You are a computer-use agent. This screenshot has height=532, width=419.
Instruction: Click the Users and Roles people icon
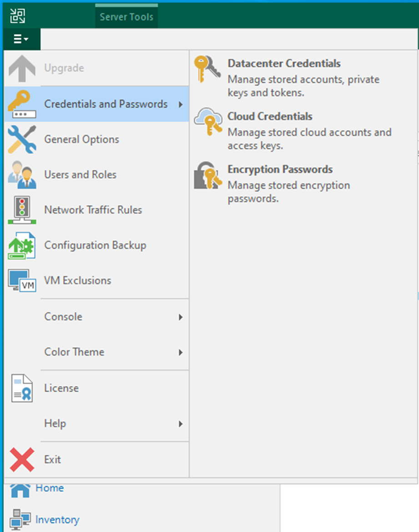pos(22,174)
